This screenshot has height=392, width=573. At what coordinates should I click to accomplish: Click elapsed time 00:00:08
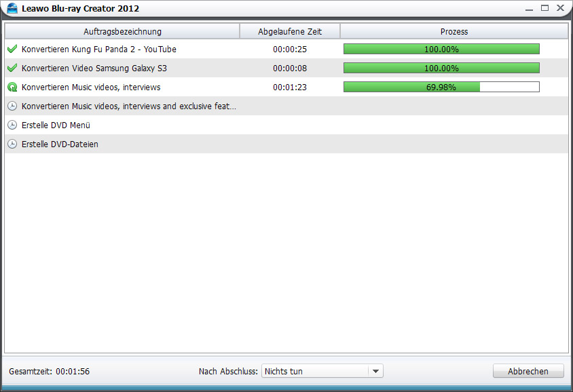(290, 68)
